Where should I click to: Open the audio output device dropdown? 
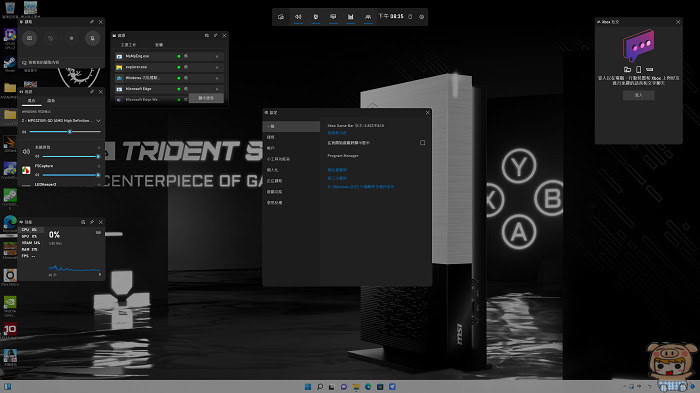pyautogui.click(x=61, y=121)
